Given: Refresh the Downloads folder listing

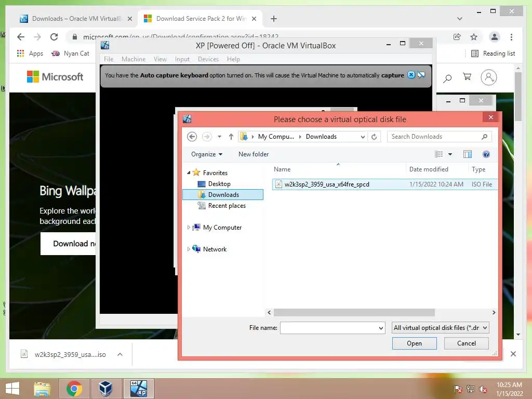Looking at the screenshot, I should coord(374,137).
